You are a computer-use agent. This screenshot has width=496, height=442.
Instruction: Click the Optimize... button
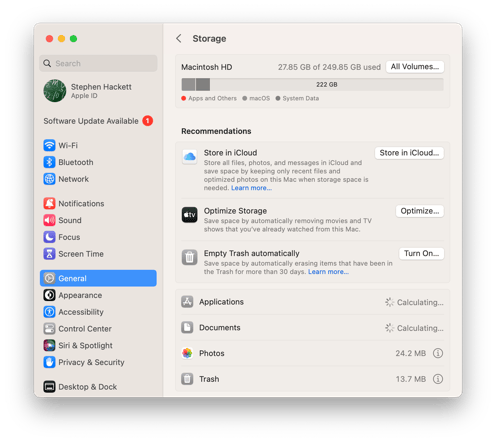click(420, 211)
